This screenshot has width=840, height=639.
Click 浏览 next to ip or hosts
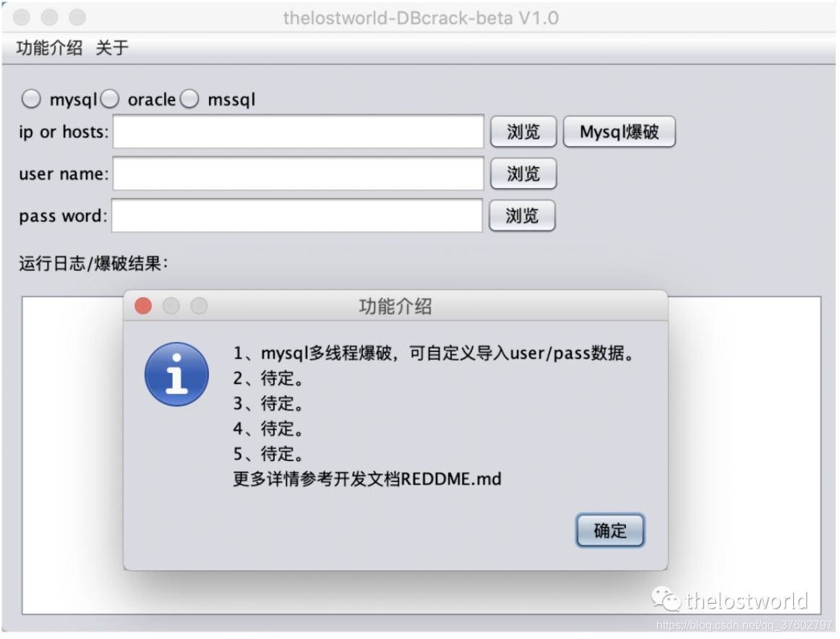pyautogui.click(x=523, y=132)
